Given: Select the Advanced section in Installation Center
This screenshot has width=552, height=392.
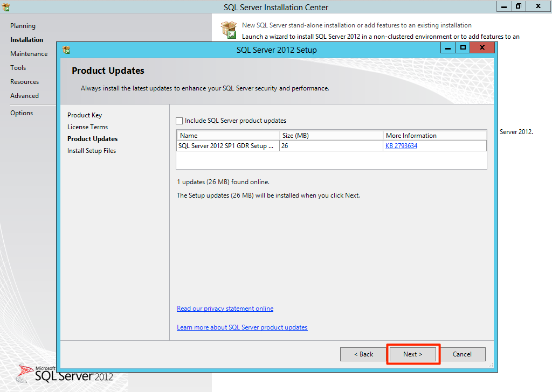Looking at the screenshot, I should click(25, 96).
